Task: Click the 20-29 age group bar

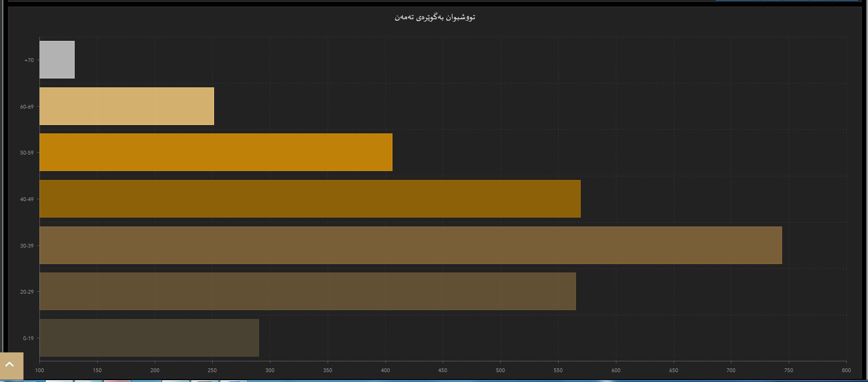Action: coord(307,291)
